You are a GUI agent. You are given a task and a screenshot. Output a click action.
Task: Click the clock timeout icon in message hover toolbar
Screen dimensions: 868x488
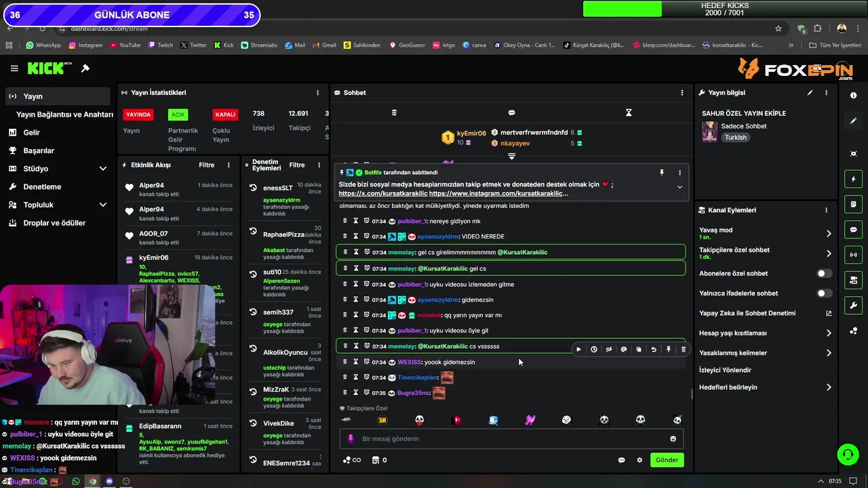[593, 350]
